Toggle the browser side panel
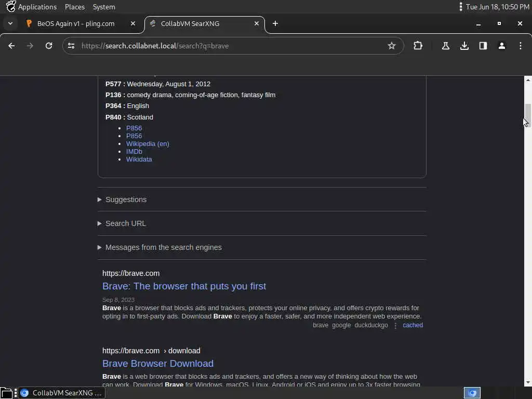 [x=483, y=46]
